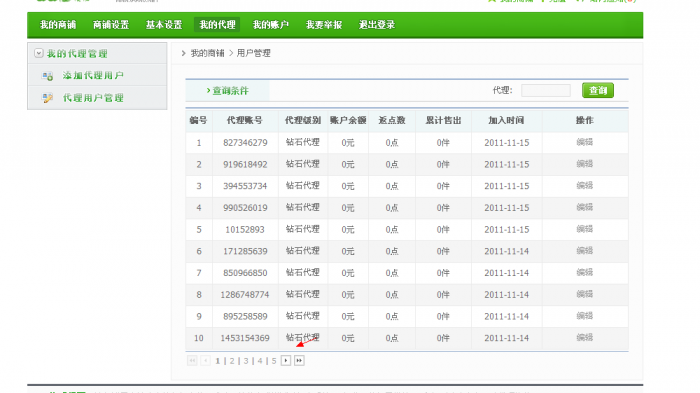
Task: Click the green 查询 search button
Action: pyautogui.click(x=598, y=90)
